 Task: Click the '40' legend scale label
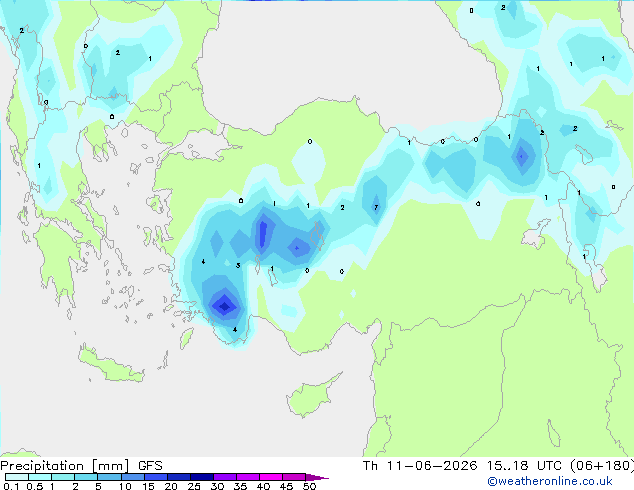point(263,486)
